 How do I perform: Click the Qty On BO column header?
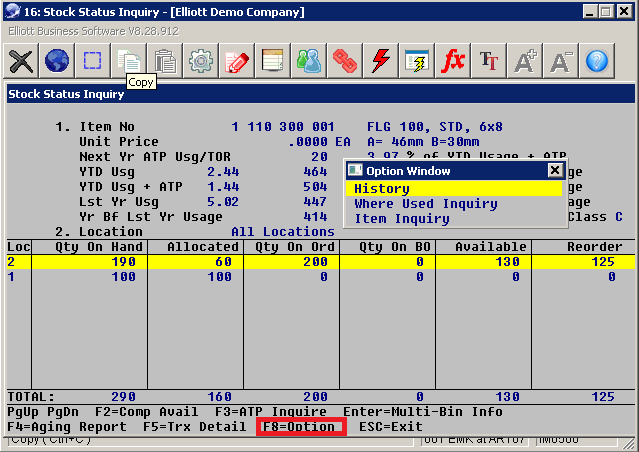tap(395, 247)
